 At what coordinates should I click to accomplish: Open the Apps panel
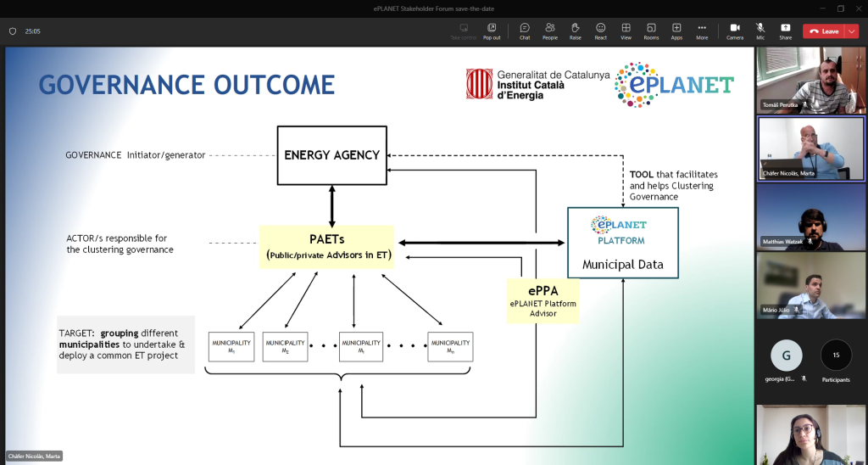(x=676, y=31)
